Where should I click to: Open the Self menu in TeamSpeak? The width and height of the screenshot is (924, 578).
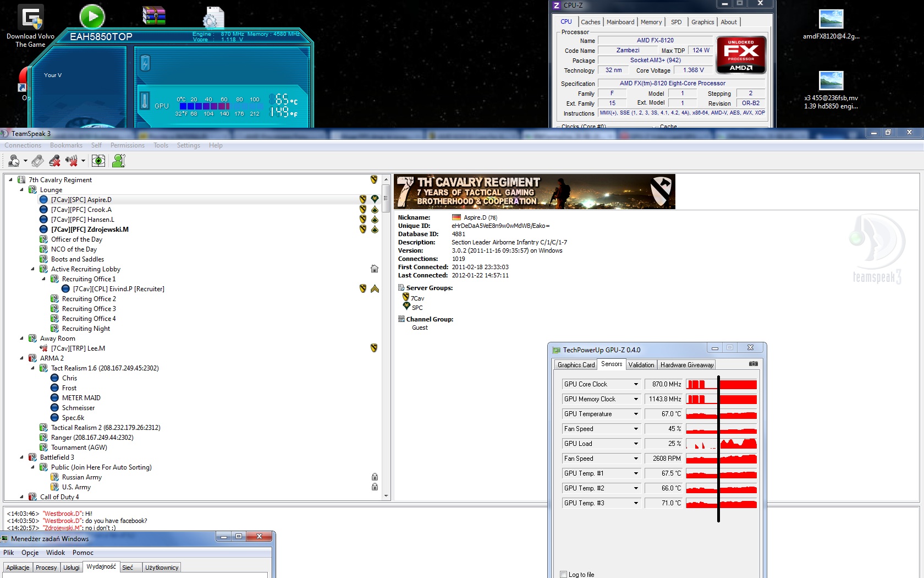(96, 145)
